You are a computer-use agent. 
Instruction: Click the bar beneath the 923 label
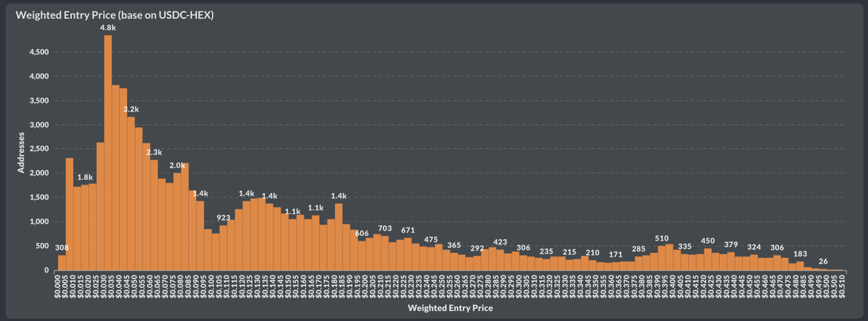224,248
